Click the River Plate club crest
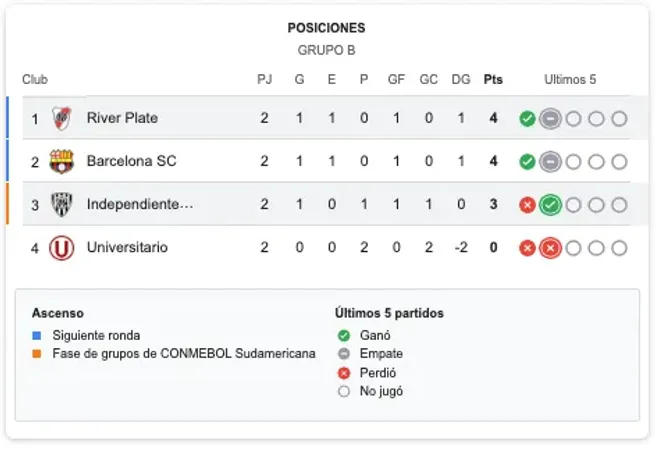Screen dimensions: 655x449 pos(62,119)
